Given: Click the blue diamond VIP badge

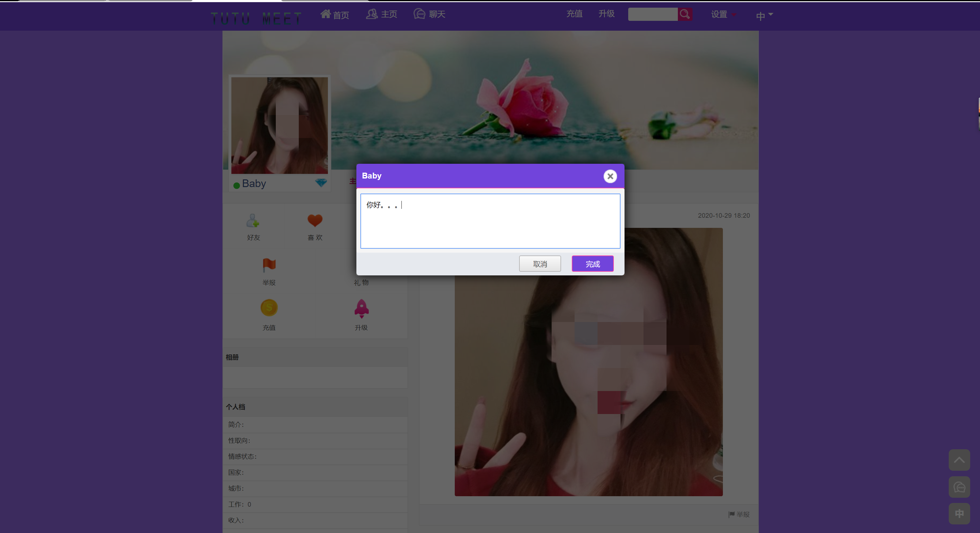Looking at the screenshot, I should [x=321, y=183].
